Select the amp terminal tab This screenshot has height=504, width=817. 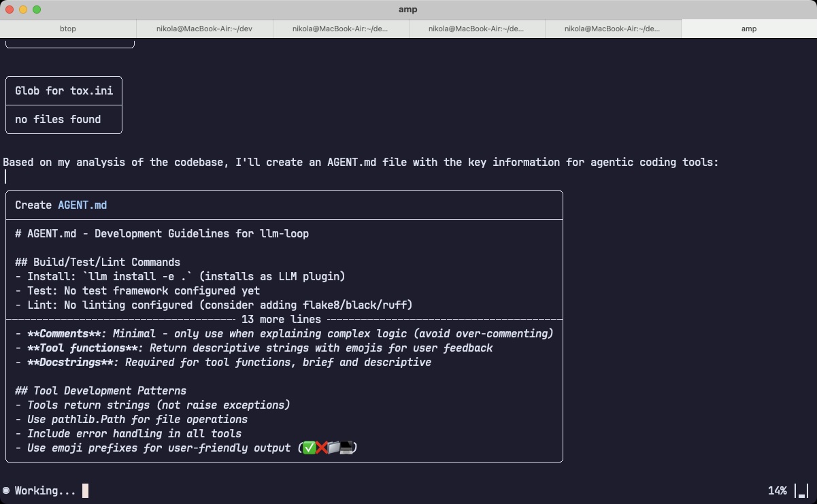748,29
